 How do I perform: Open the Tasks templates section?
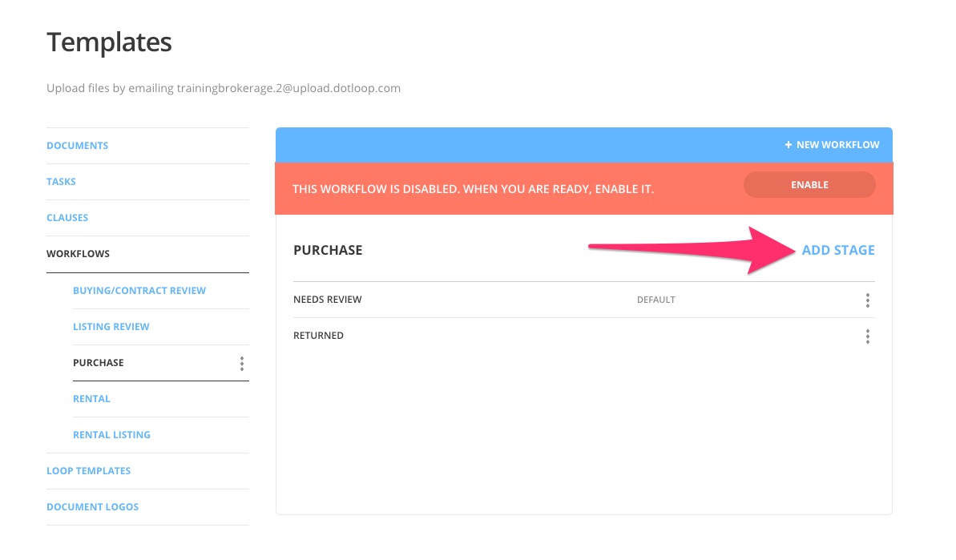(61, 181)
